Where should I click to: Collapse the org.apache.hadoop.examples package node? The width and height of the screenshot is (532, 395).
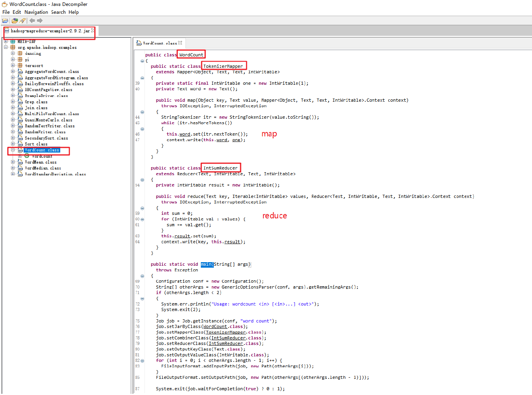[6, 47]
